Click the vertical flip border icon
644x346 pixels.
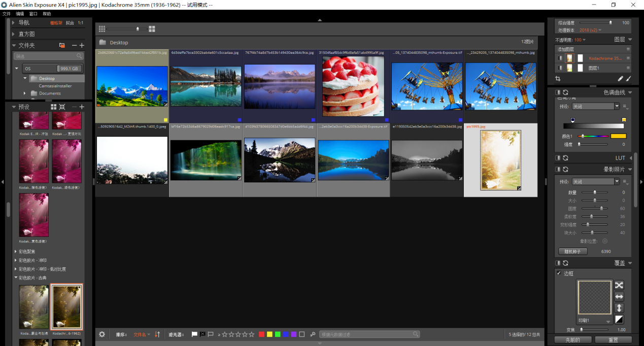(x=619, y=308)
